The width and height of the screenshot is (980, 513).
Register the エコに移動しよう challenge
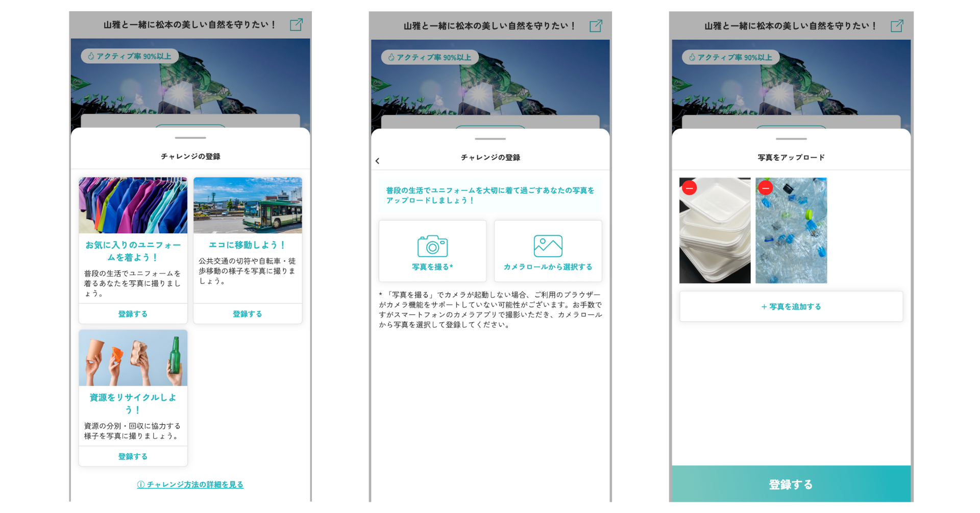point(248,313)
